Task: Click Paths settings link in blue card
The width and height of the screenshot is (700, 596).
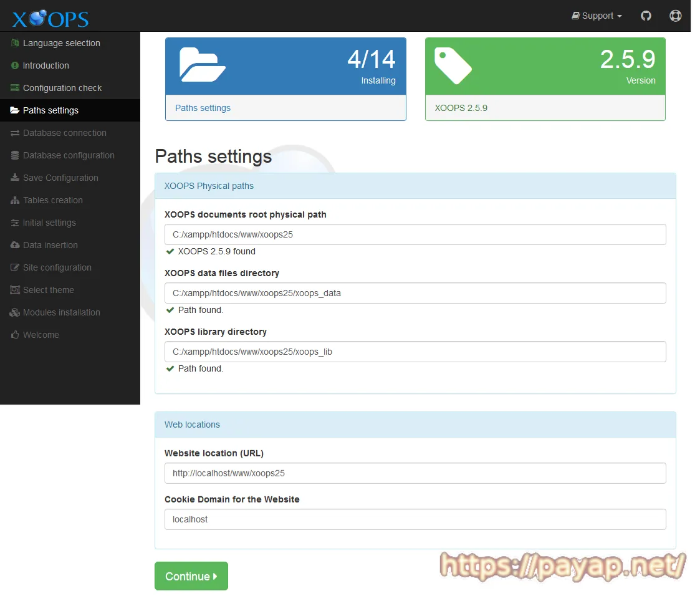Action: pyautogui.click(x=203, y=108)
